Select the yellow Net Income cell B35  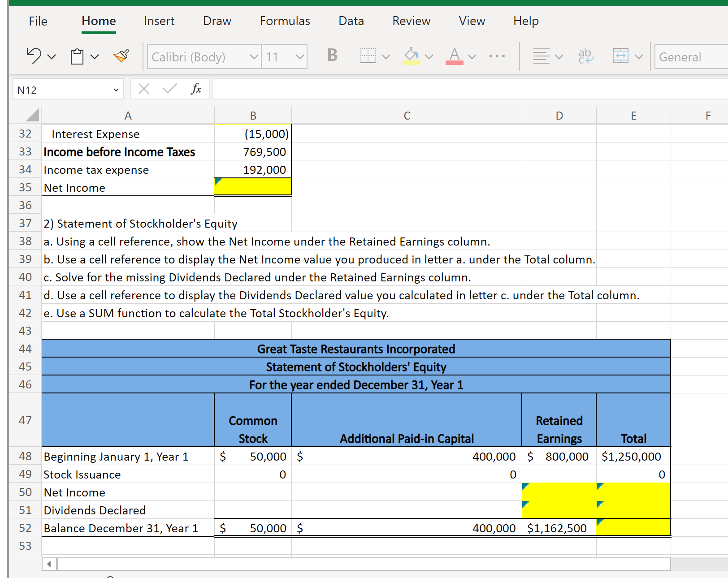tap(253, 187)
